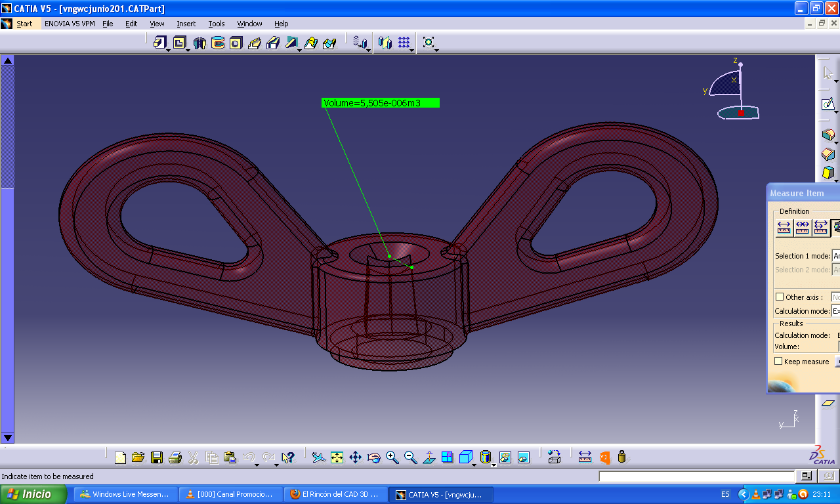Open the Calculation mode dropdown
Screen dimensions: 840x504
(836, 311)
